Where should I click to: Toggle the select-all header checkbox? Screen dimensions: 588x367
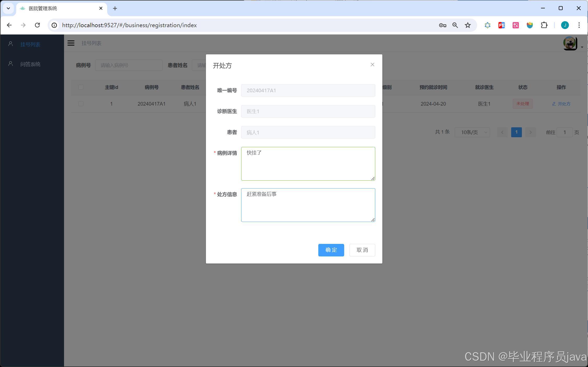click(x=81, y=87)
